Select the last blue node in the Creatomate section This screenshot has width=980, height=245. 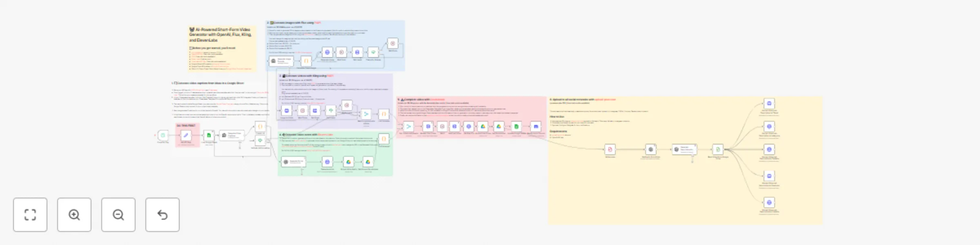(x=536, y=127)
